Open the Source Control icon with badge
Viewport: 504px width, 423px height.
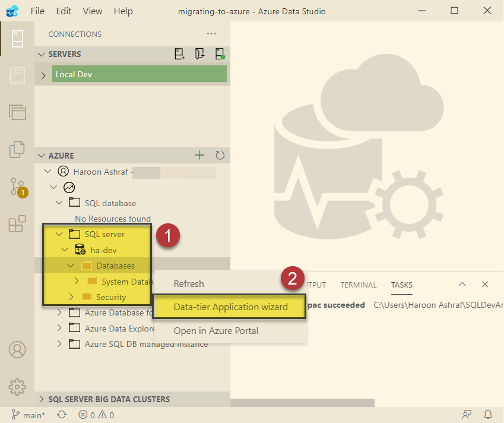click(18, 187)
